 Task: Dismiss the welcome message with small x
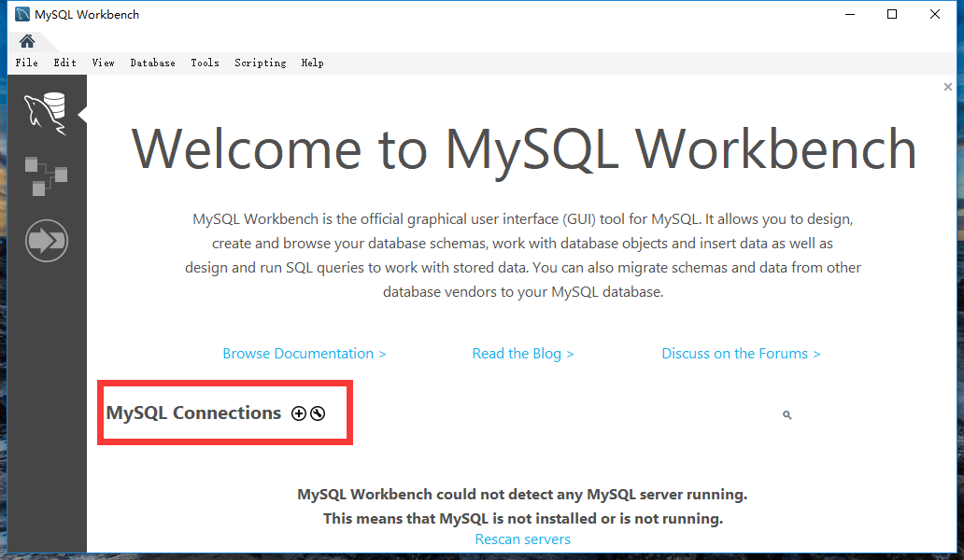point(948,87)
